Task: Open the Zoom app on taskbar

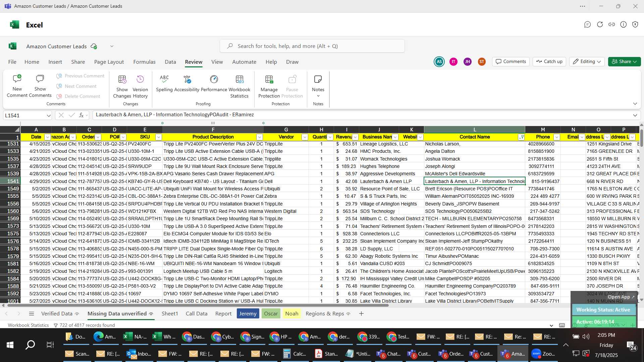Action: tap(543, 354)
